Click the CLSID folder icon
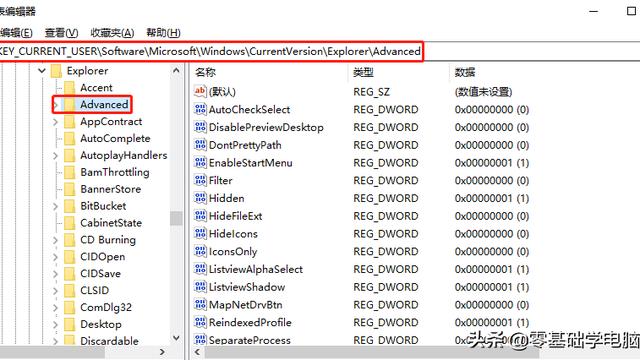 coord(69,290)
